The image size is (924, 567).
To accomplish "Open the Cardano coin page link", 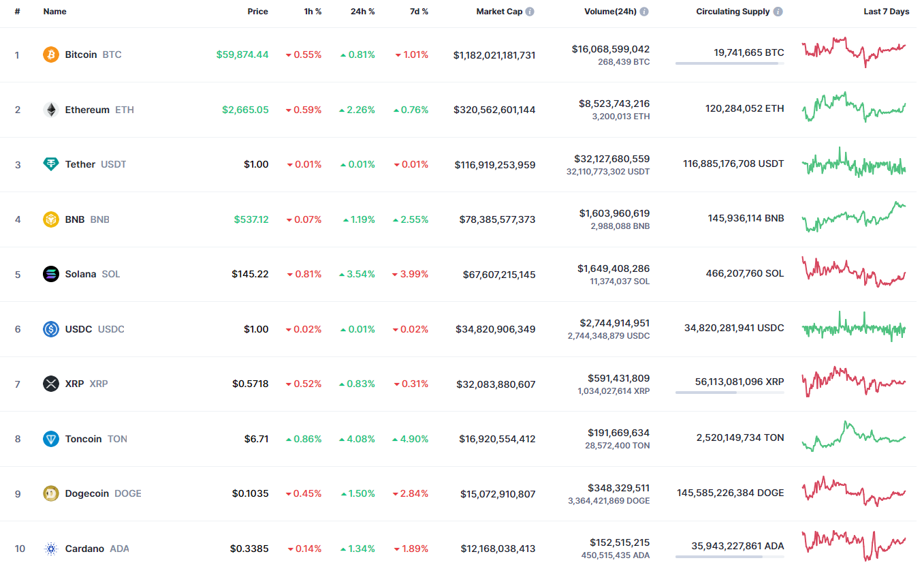I will coord(97,549).
